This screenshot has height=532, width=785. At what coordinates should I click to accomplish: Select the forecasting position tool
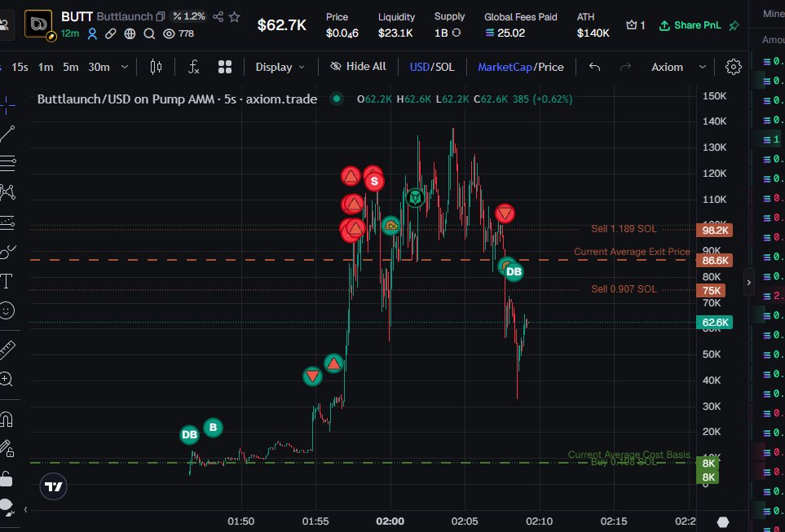7,222
